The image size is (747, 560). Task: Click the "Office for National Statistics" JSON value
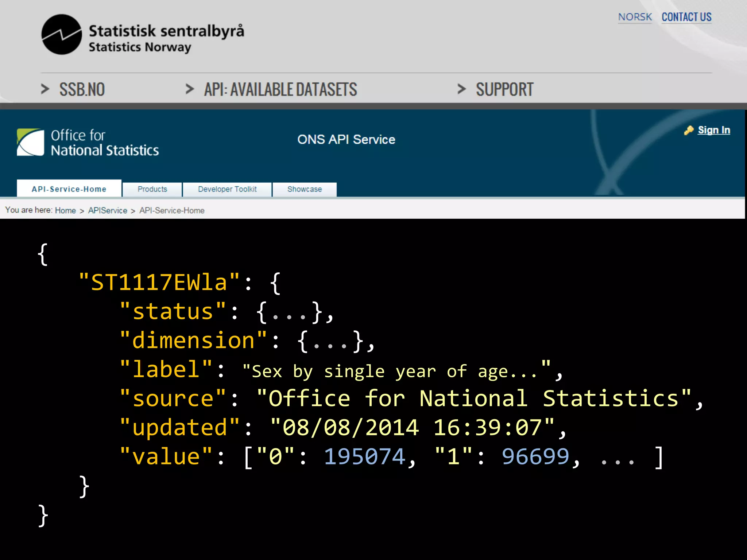[x=474, y=398]
